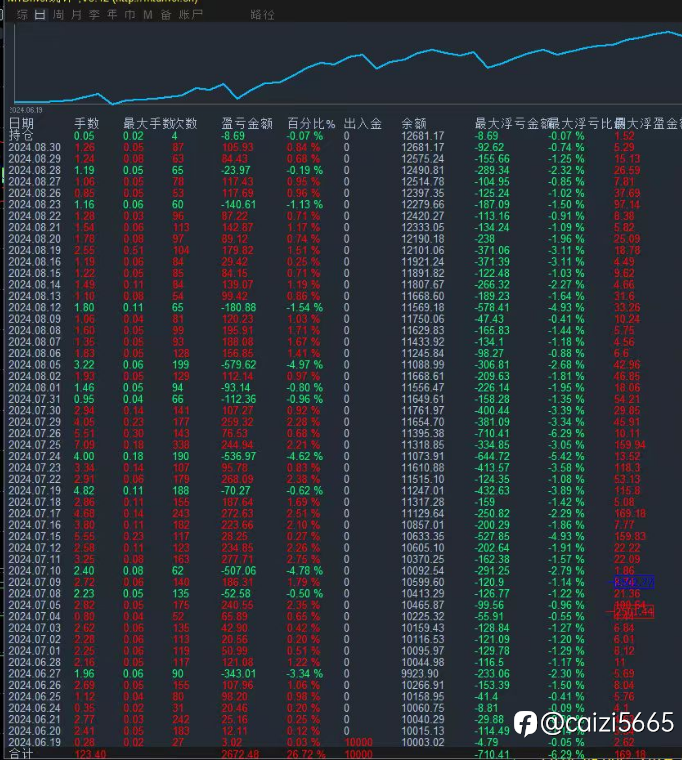
Task: Click the percentage value -1.54 %
Action: click(305, 308)
